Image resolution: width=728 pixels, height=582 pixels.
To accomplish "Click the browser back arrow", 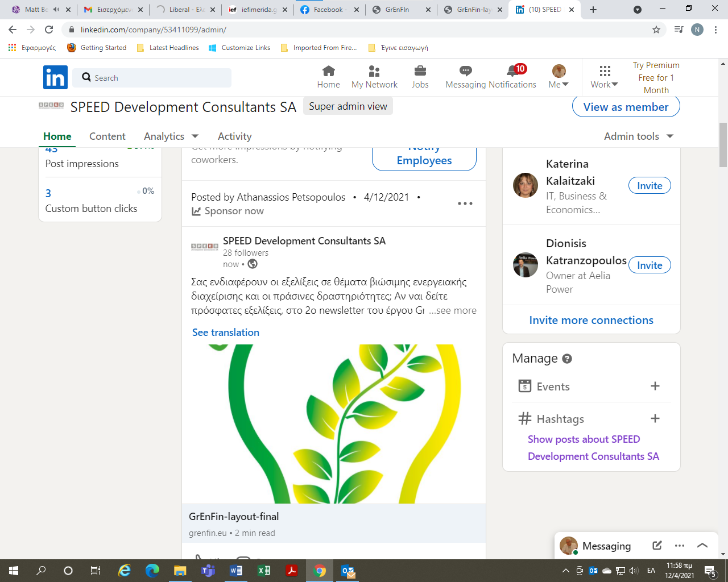I will [13, 30].
